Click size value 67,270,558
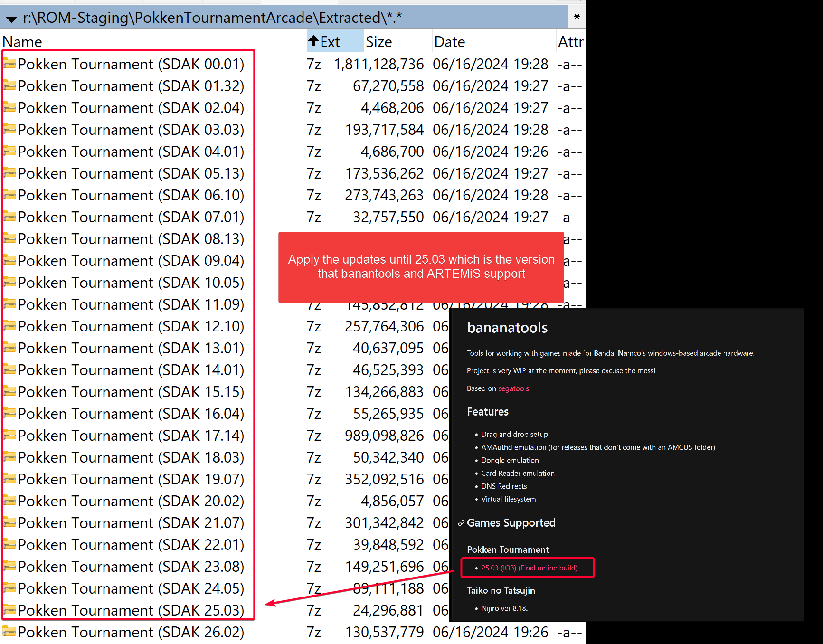Screen dimensions: 823x644 (388, 86)
